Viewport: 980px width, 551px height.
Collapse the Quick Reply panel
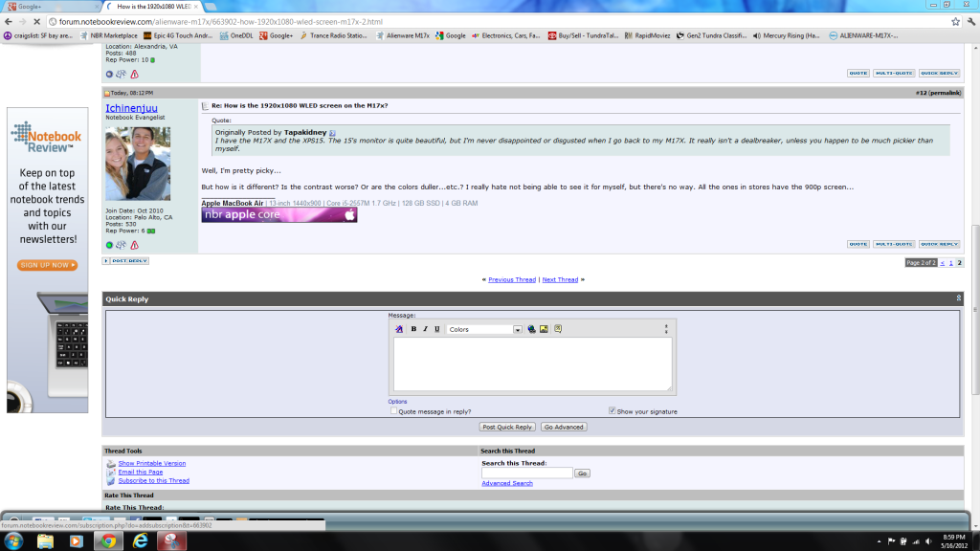pyautogui.click(x=958, y=298)
